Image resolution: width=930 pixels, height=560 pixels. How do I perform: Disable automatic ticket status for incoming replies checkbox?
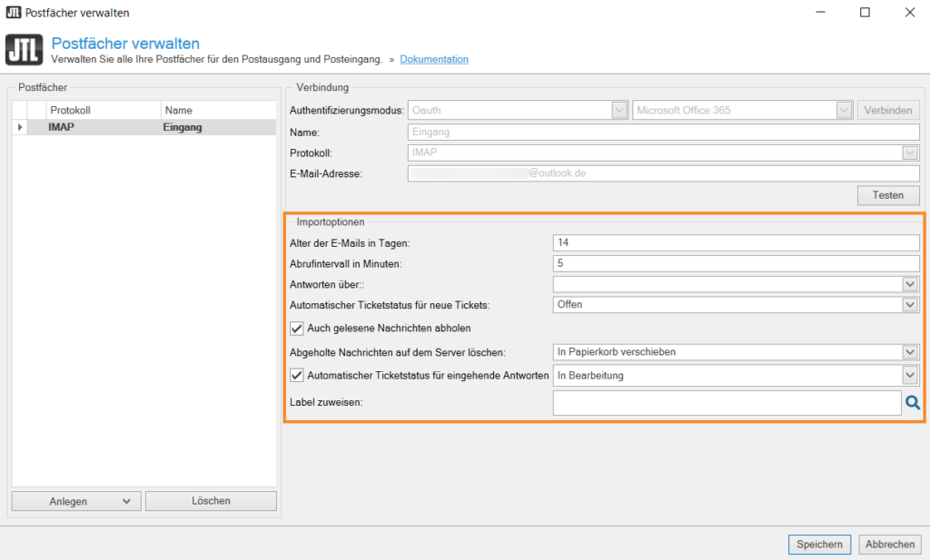pyautogui.click(x=296, y=375)
